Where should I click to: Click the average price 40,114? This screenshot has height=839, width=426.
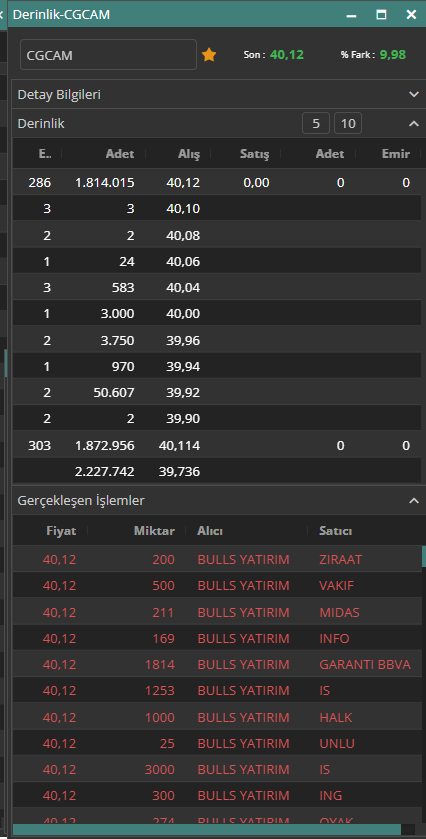pos(179,445)
